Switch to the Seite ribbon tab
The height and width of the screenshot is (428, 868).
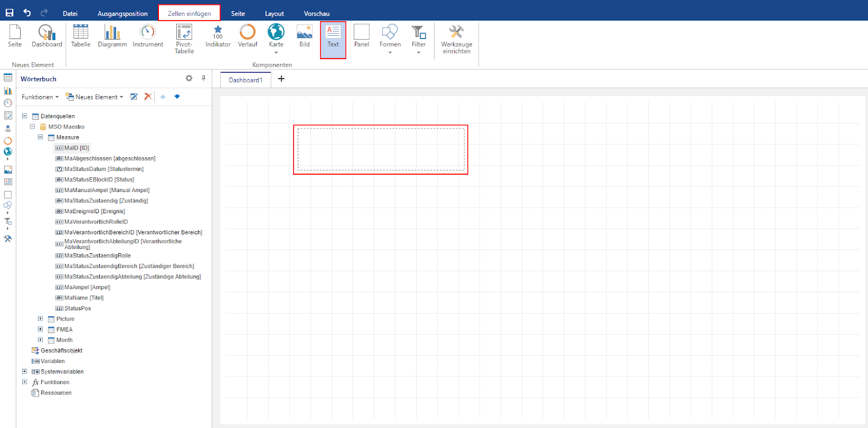(238, 14)
